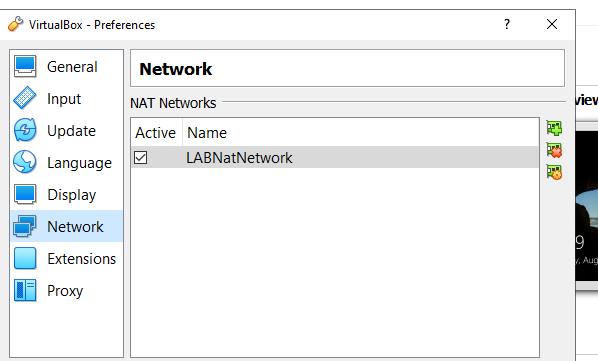Add a new NAT network
Viewport: 598px width, 361px height.
tap(554, 128)
